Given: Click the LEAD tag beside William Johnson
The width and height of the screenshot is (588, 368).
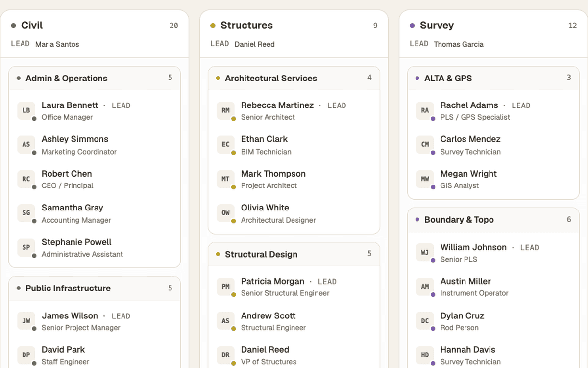Looking at the screenshot, I should [530, 248].
